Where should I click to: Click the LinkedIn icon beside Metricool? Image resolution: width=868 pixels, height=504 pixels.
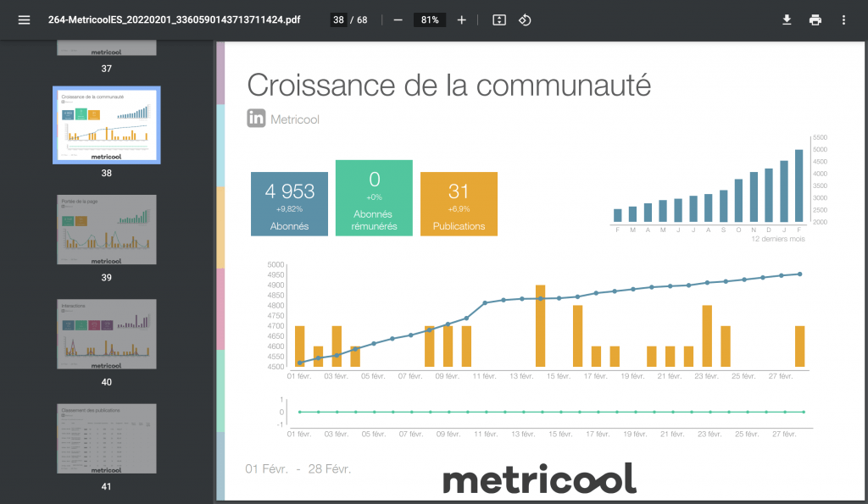click(x=256, y=119)
